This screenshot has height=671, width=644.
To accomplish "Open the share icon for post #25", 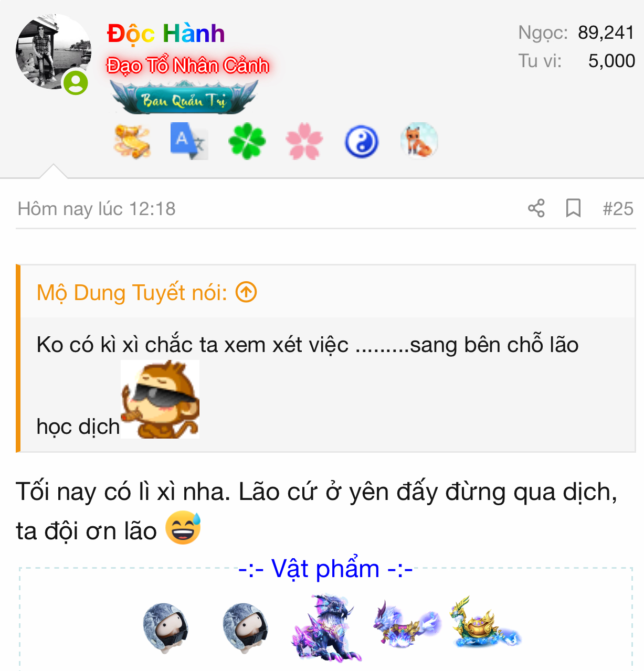I will coord(536,208).
